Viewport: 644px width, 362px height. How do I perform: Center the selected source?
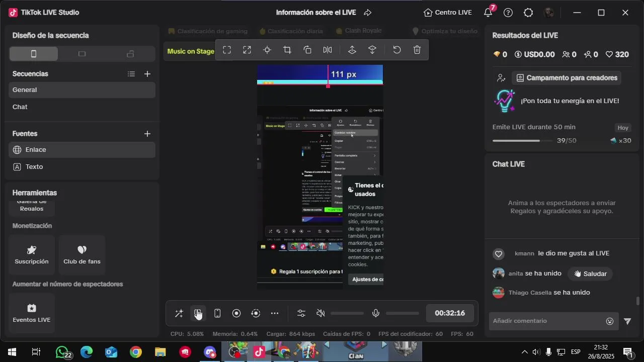267,50
